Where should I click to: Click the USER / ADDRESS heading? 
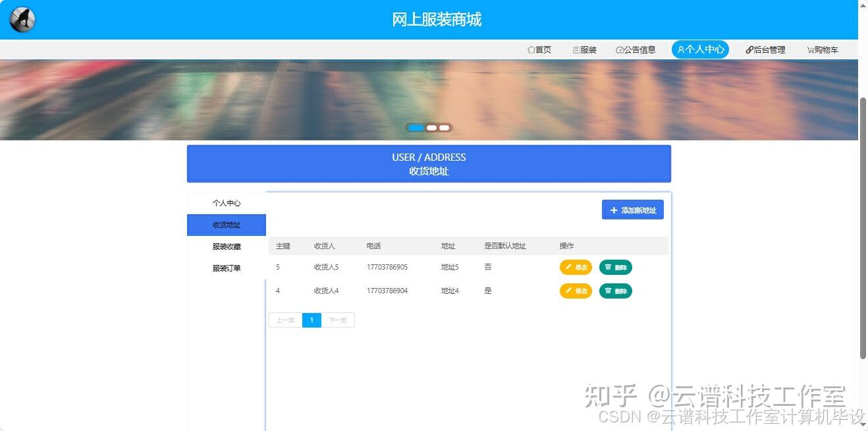click(429, 158)
